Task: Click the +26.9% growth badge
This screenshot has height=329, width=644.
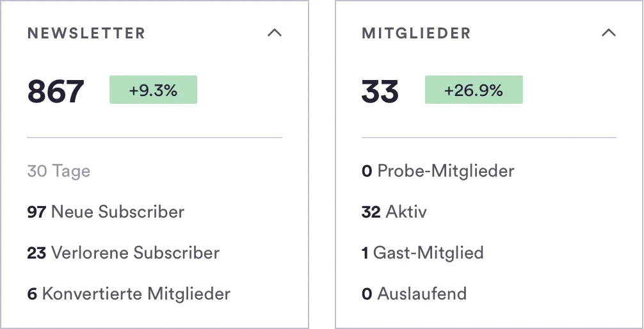Action: tap(474, 90)
